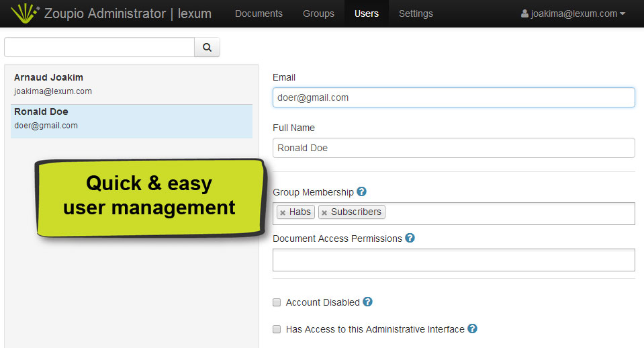Image resolution: width=644 pixels, height=348 pixels.
Task: Go to the Documents tab
Action: (x=259, y=13)
